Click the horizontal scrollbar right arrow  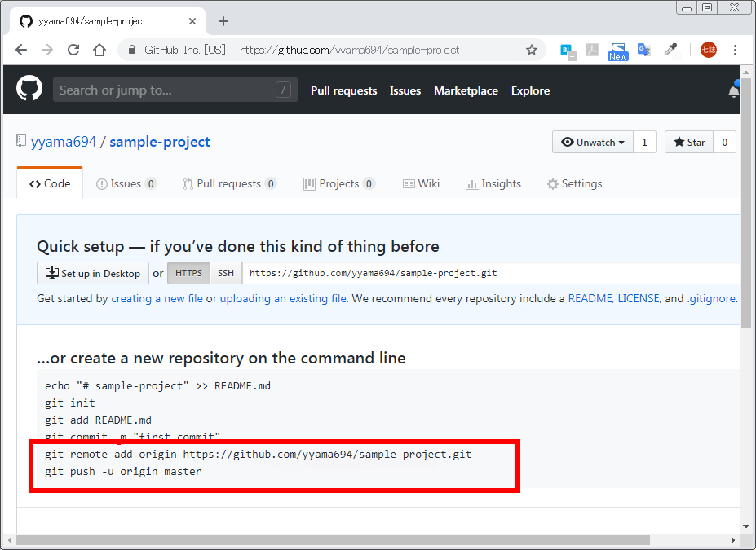pos(733,540)
